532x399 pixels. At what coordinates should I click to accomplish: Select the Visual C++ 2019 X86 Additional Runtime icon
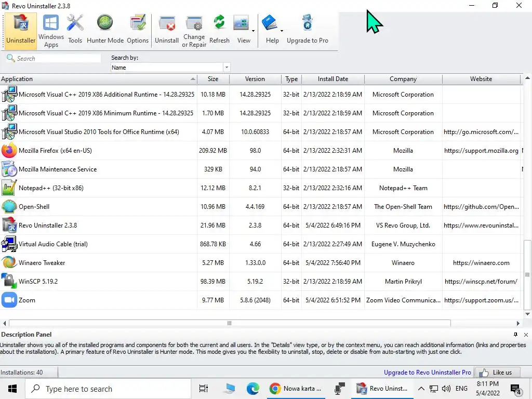pyautogui.click(x=9, y=95)
